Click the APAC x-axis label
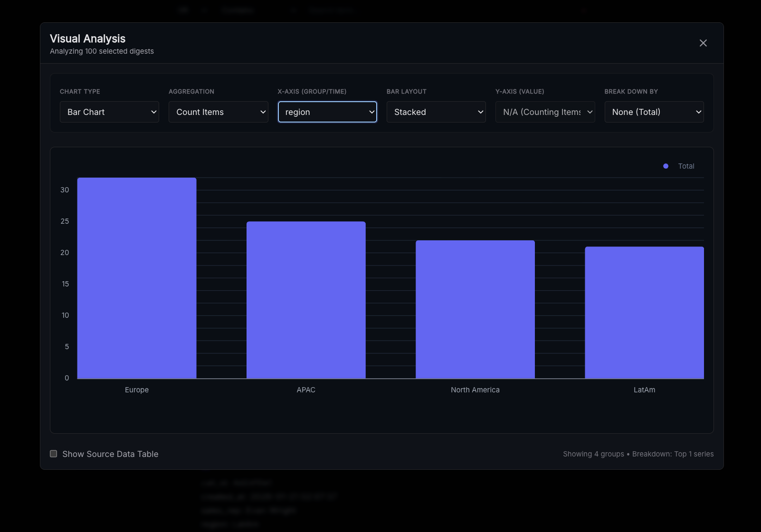Screen dimensions: 761x532 [306, 390]
